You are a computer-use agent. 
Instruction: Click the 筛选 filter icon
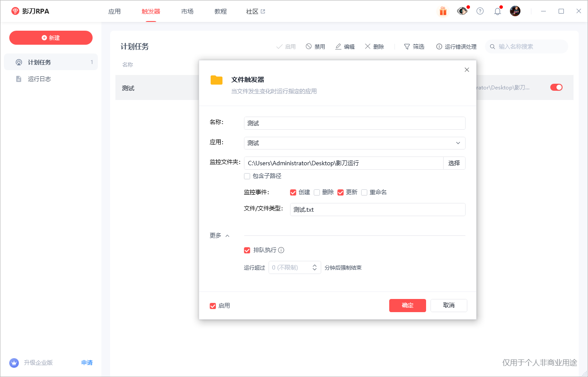coord(407,46)
